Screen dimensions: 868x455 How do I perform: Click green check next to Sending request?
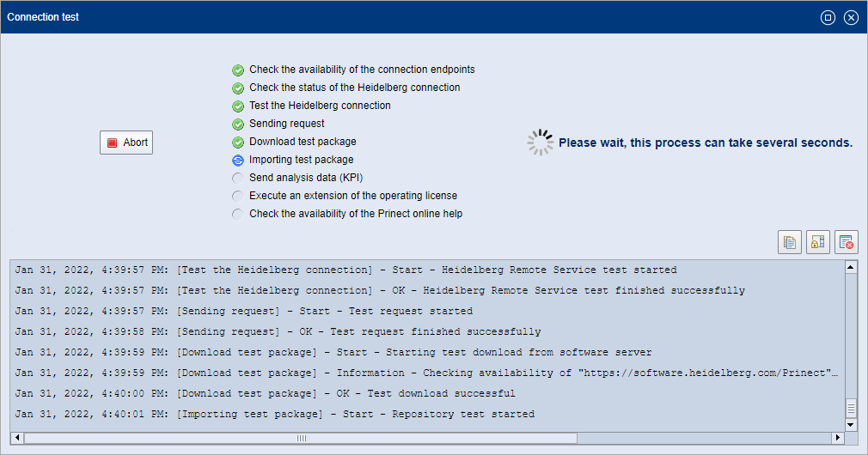point(237,124)
